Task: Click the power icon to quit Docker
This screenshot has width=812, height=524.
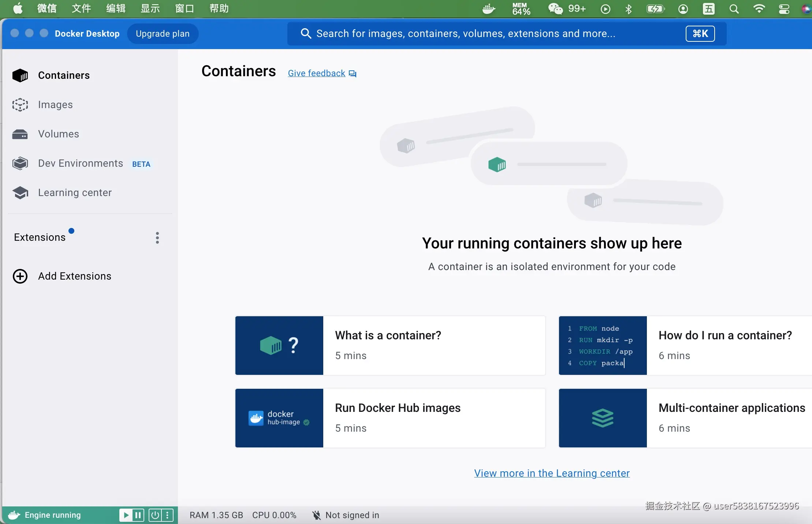Action: click(155, 515)
